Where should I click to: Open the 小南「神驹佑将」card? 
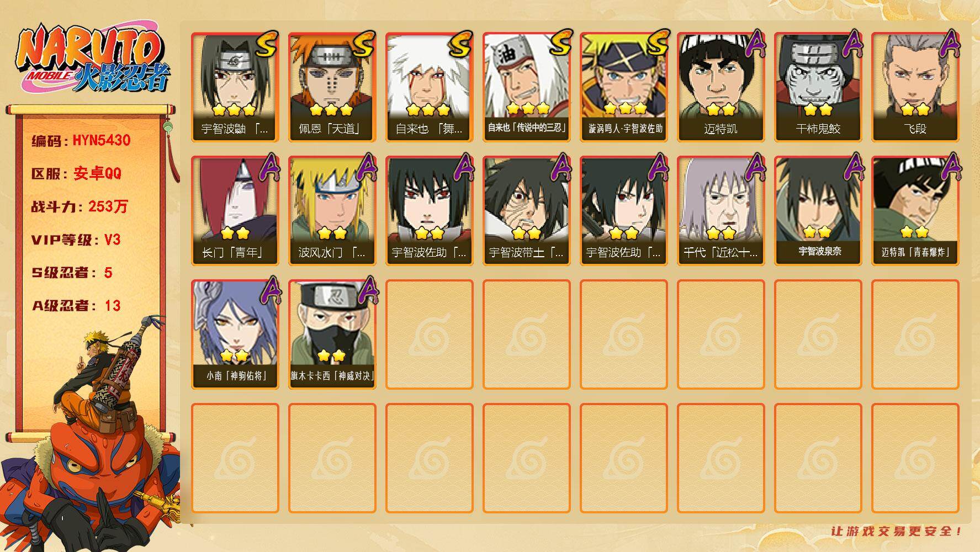pos(235,335)
